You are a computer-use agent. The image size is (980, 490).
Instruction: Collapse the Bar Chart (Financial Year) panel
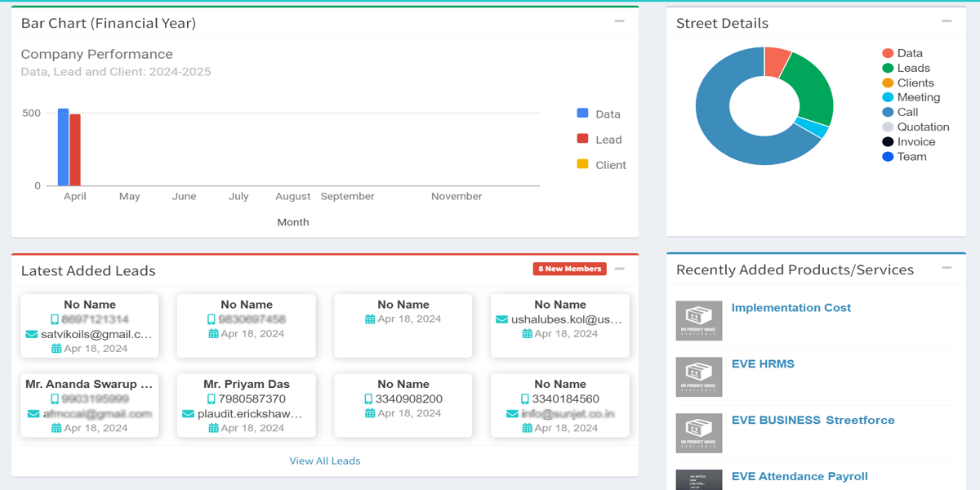(620, 22)
